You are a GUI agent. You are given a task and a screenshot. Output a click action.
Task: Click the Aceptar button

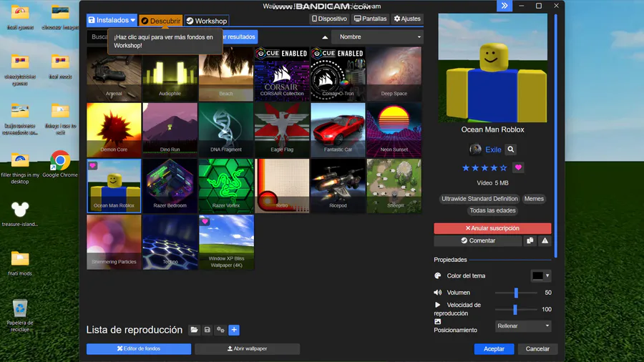[x=494, y=349]
